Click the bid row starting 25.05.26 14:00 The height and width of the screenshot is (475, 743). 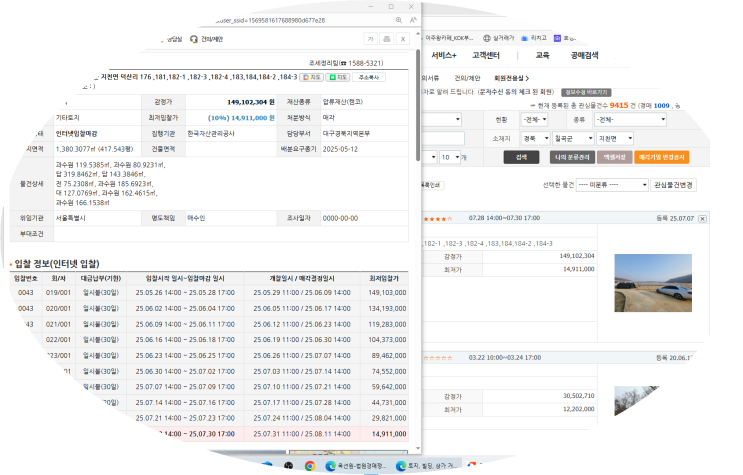click(209, 292)
